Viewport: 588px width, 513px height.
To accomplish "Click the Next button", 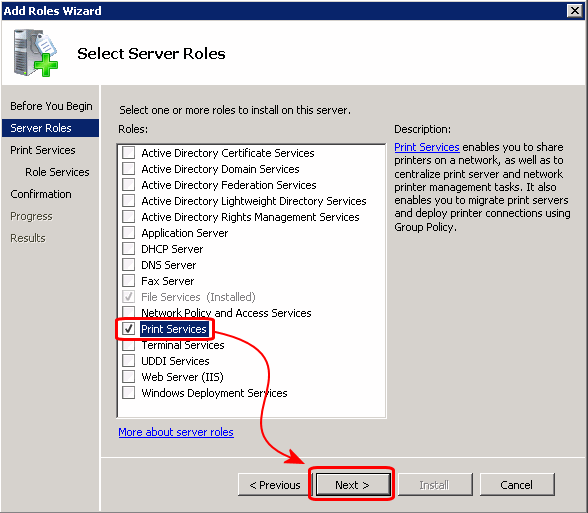I will coord(352,484).
